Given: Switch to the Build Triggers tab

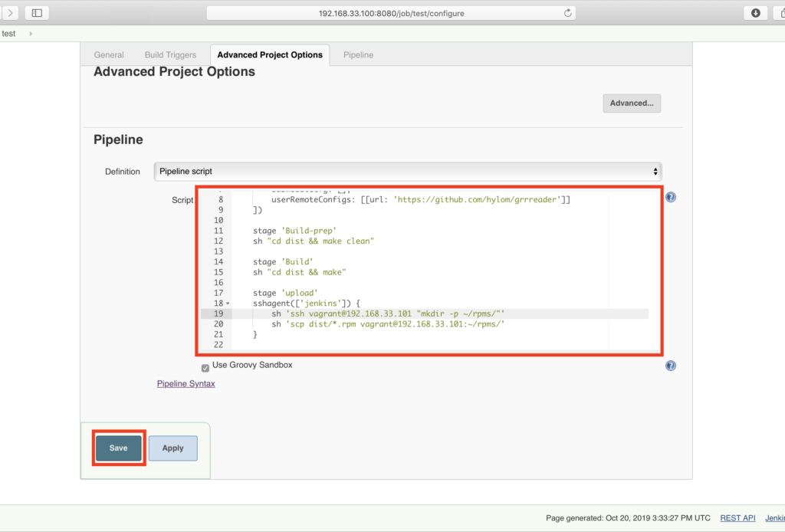Looking at the screenshot, I should (170, 55).
